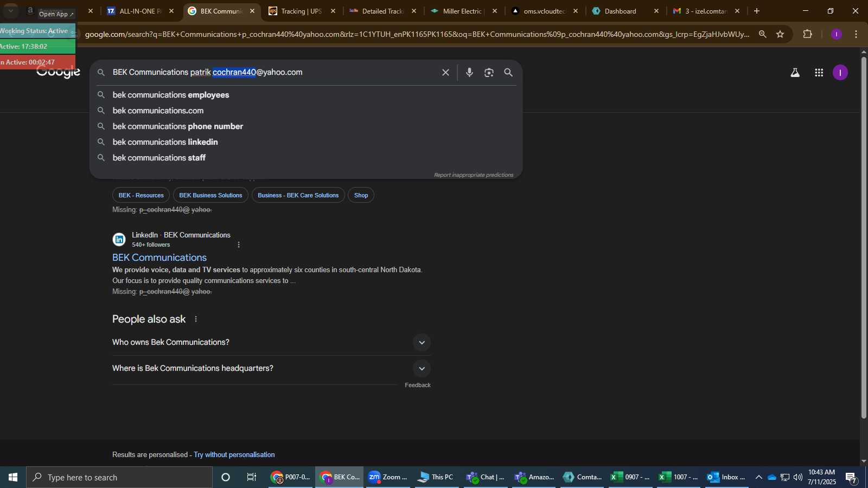Open volume control in tray
This screenshot has width=868, height=488.
798,477
